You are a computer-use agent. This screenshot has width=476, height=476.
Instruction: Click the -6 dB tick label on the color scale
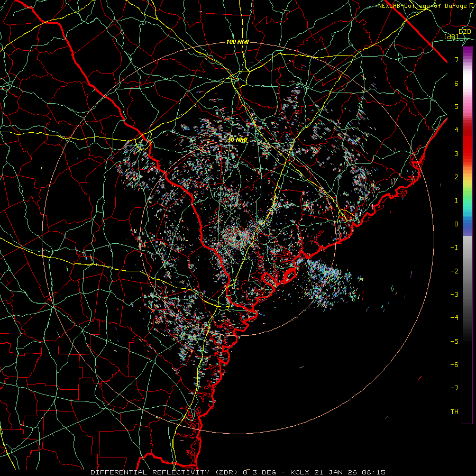[454, 365]
